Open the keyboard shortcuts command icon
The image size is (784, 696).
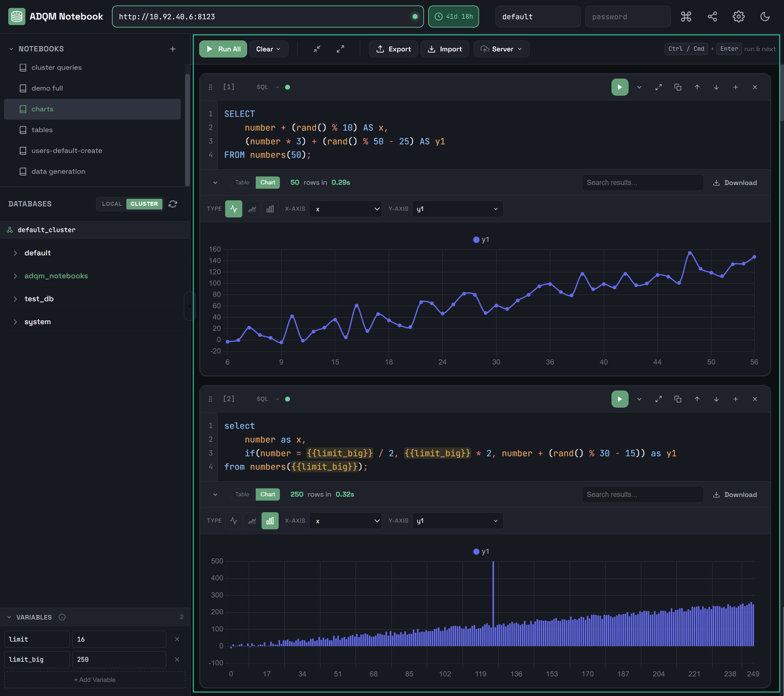pos(686,17)
